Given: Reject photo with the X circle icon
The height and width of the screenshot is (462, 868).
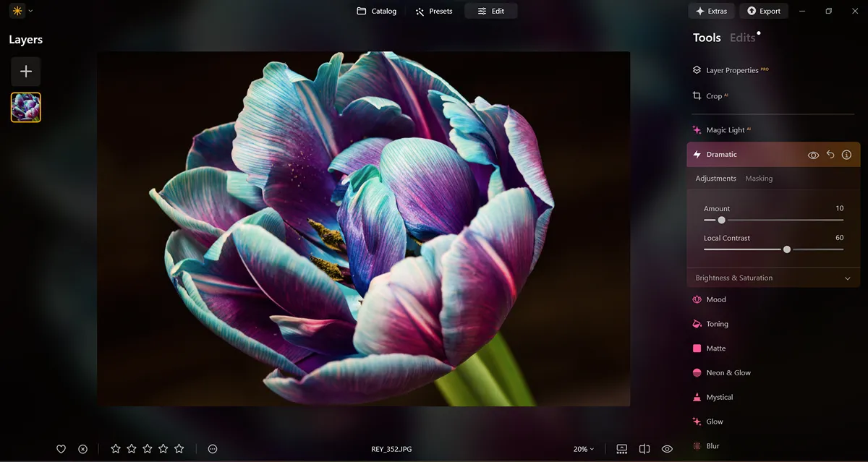Looking at the screenshot, I should (82, 449).
